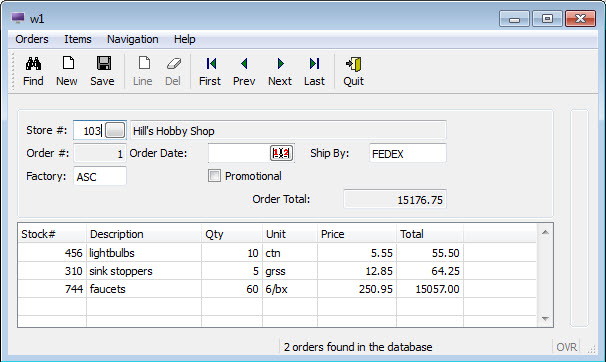Open the Order Date calendar picker

281,153
